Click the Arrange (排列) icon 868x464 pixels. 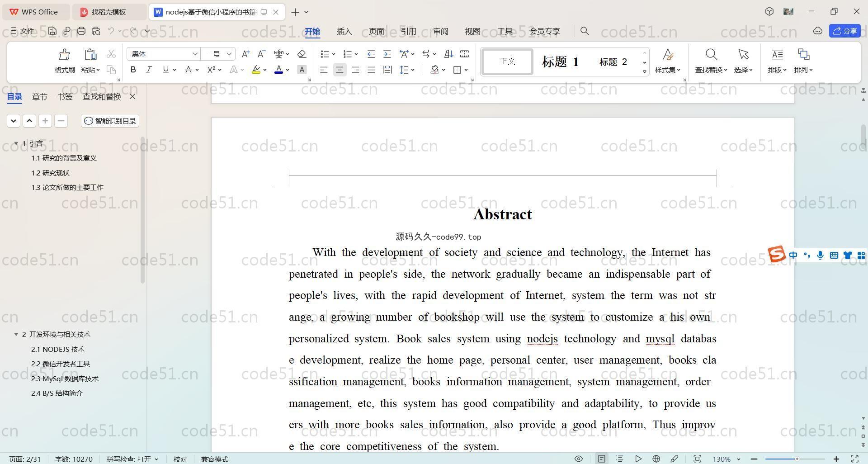[x=803, y=55]
